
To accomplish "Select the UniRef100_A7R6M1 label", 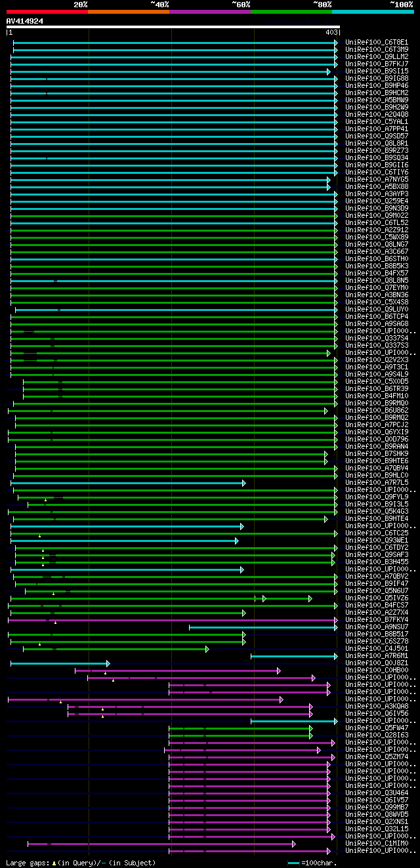I will (377, 656).
